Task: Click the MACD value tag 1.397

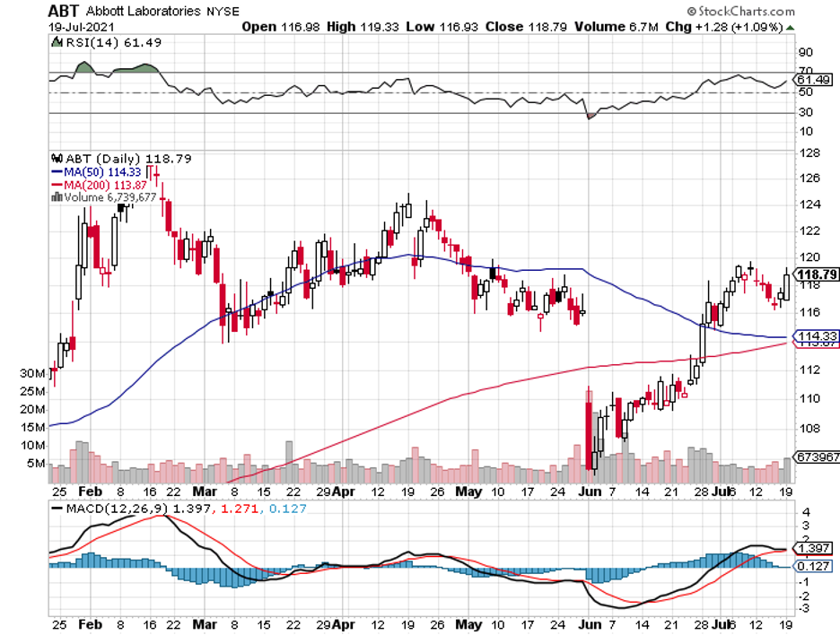Action: 814,548
